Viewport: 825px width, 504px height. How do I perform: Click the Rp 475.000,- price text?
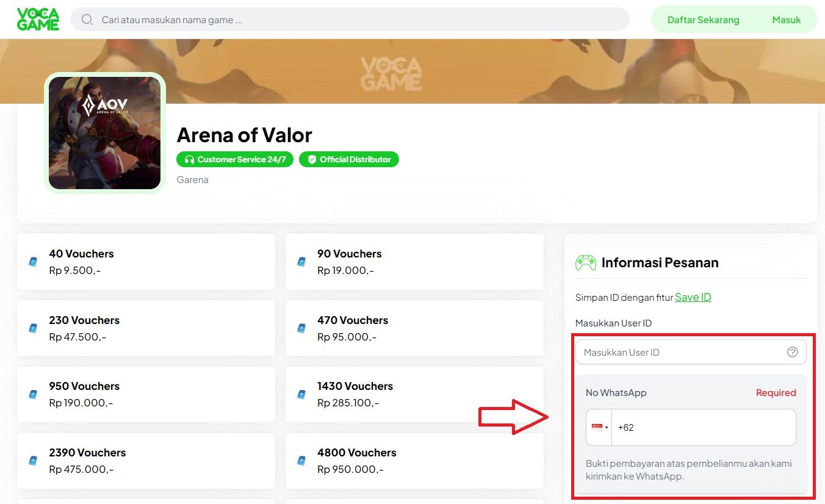tap(81, 469)
